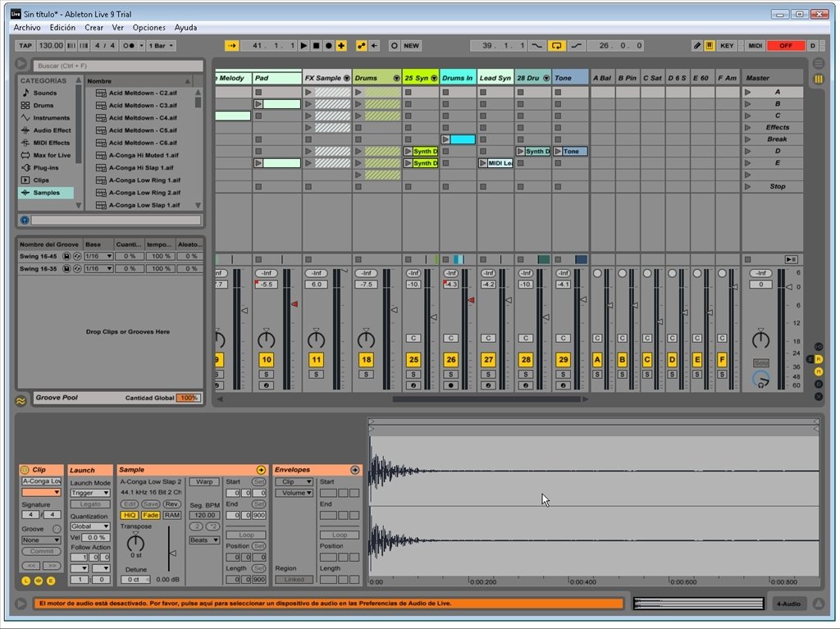Open the Edición menu

[x=62, y=27]
